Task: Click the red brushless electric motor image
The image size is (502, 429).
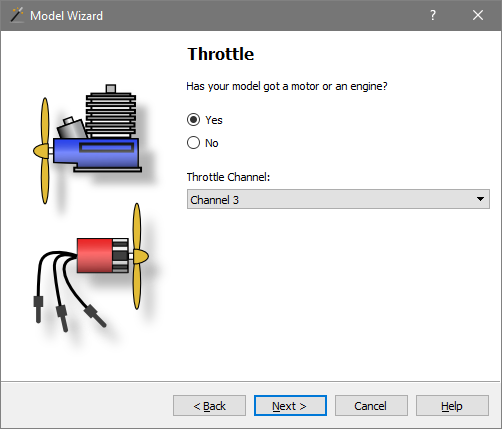Action: (102, 255)
